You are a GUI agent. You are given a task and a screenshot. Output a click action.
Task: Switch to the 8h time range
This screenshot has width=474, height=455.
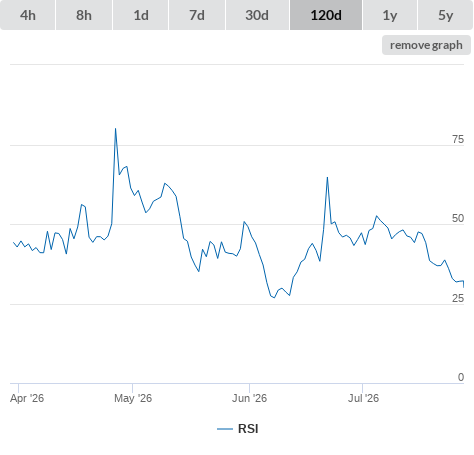click(x=84, y=15)
